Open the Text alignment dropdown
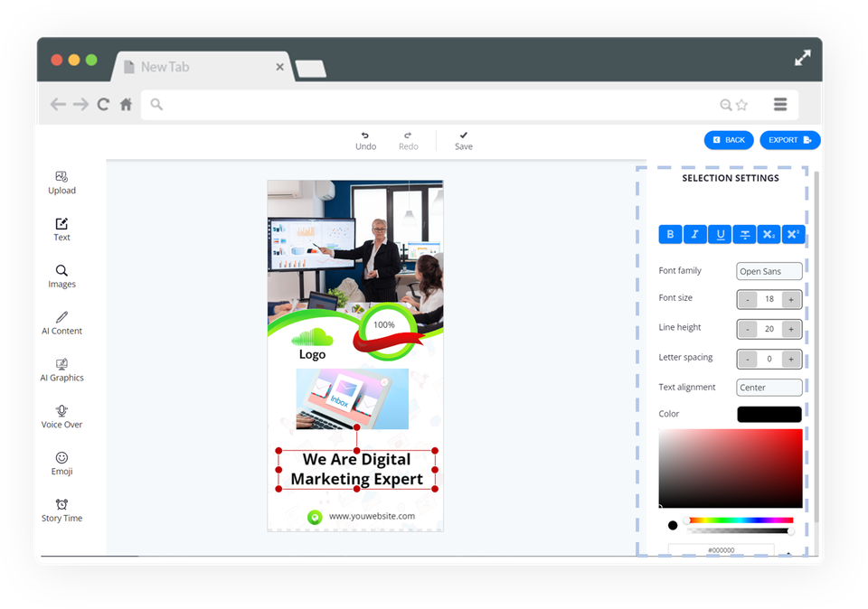The width and height of the screenshot is (868, 609). 769,388
